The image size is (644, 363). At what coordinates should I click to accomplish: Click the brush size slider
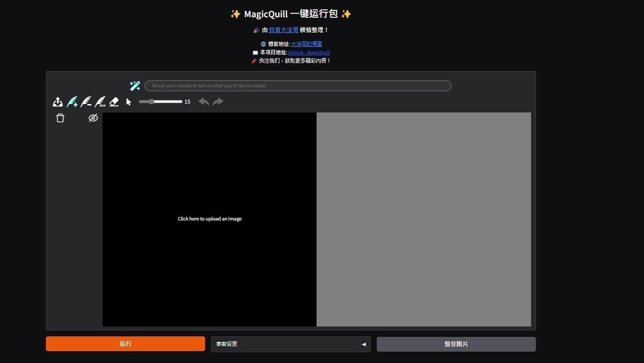click(x=161, y=102)
